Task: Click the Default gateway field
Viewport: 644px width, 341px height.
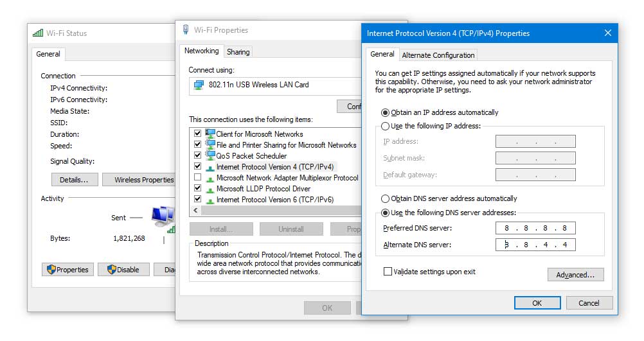Action: tap(535, 175)
